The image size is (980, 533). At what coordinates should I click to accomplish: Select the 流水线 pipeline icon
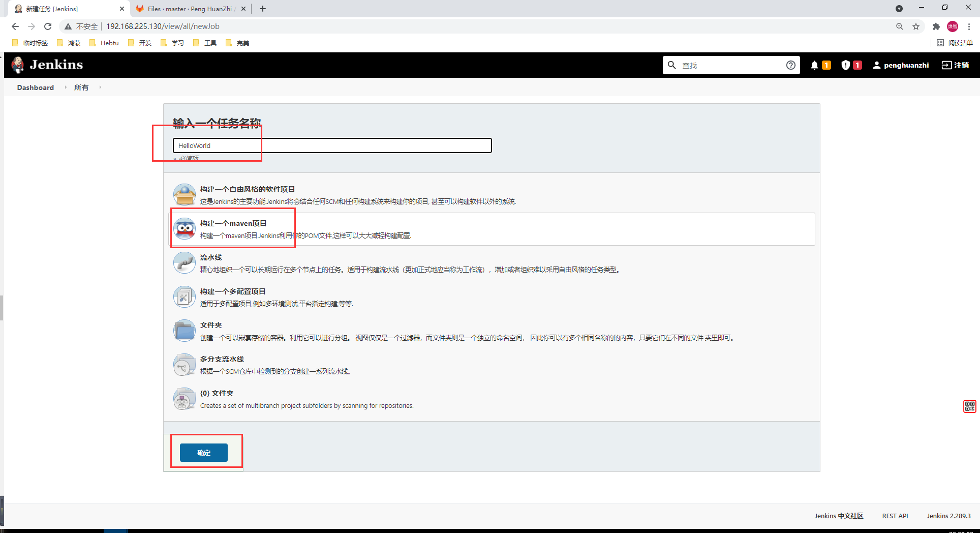point(185,263)
